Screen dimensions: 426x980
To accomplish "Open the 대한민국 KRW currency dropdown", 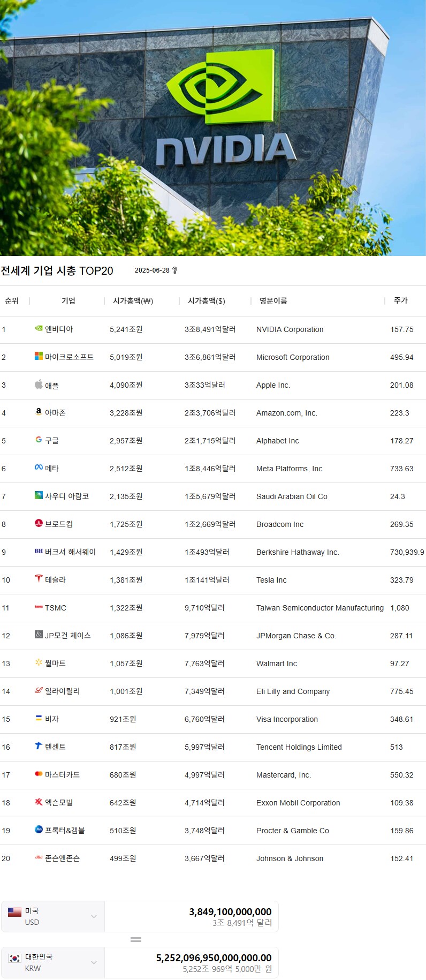I will tap(53, 962).
